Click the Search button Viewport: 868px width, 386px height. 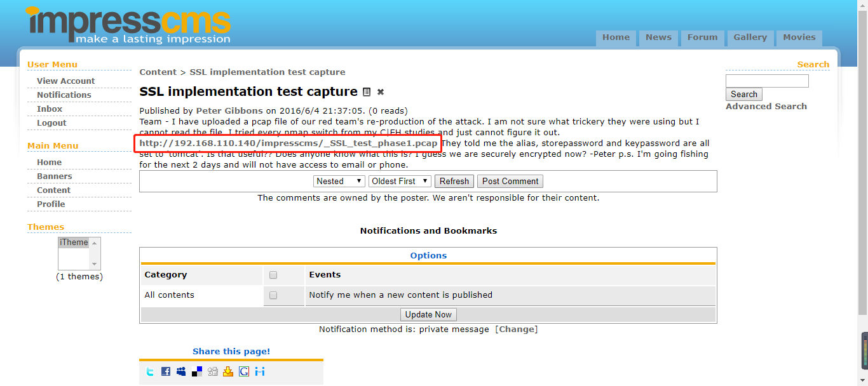744,95
